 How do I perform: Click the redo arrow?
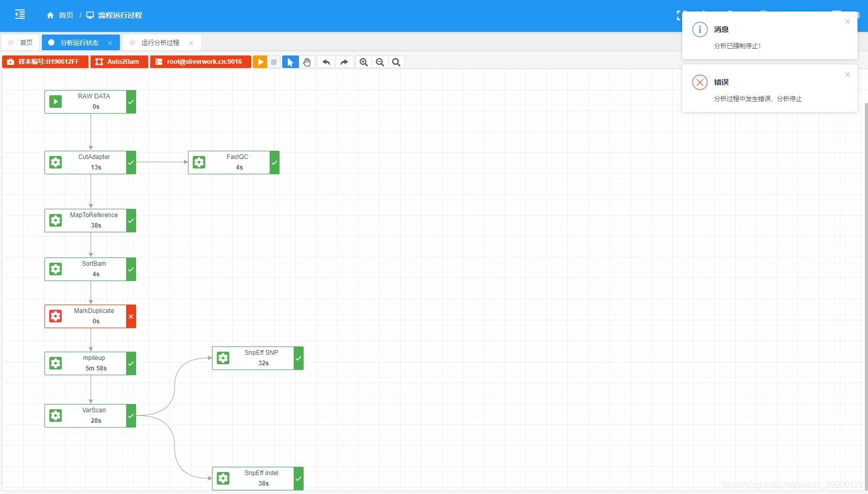(x=344, y=62)
